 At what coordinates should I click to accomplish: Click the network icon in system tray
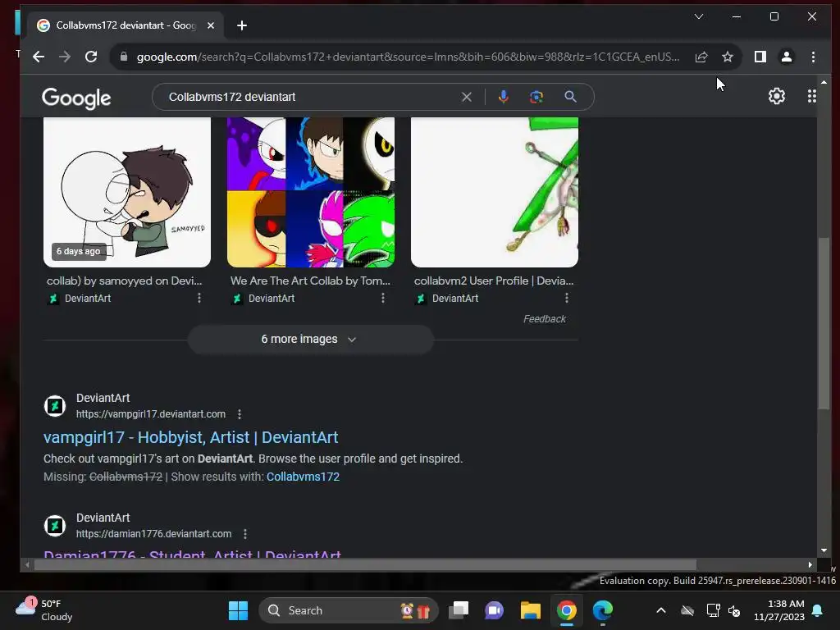(713, 610)
